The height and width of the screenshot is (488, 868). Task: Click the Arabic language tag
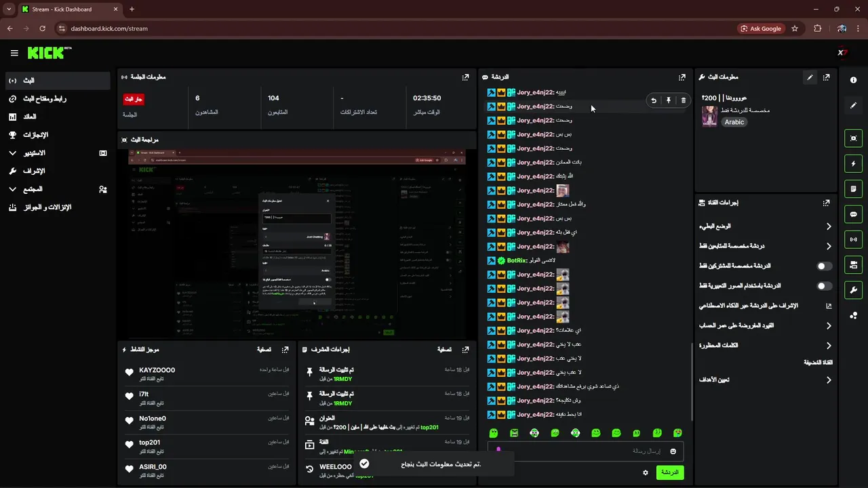(x=734, y=122)
